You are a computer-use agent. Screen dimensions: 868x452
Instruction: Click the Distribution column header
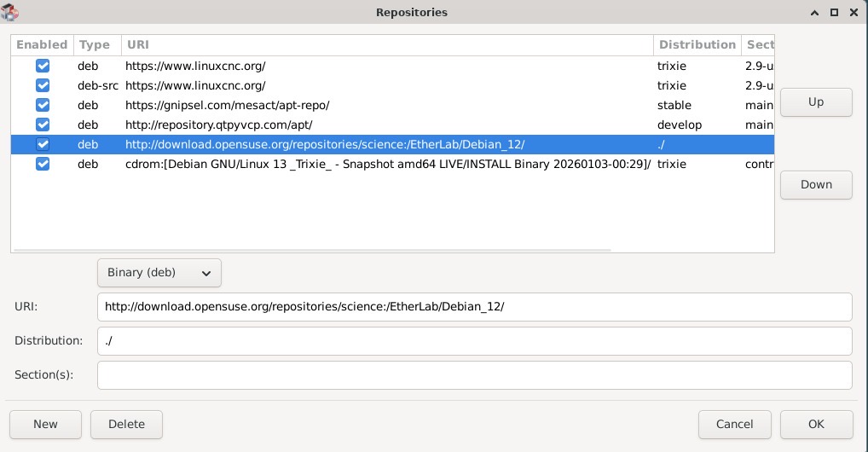[x=697, y=44]
